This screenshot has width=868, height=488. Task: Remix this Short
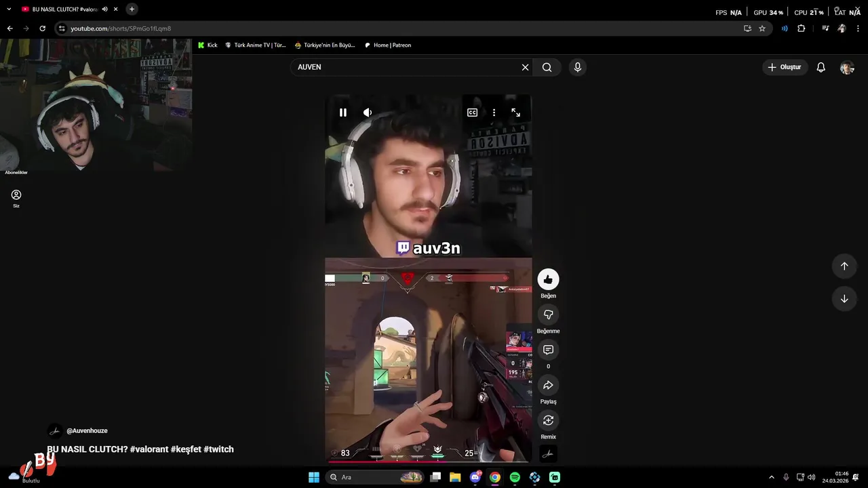coord(548,420)
